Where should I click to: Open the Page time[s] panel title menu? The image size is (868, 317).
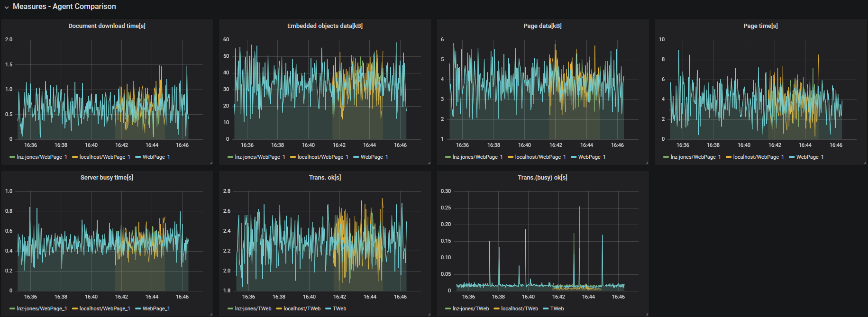[x=760, y=26]
